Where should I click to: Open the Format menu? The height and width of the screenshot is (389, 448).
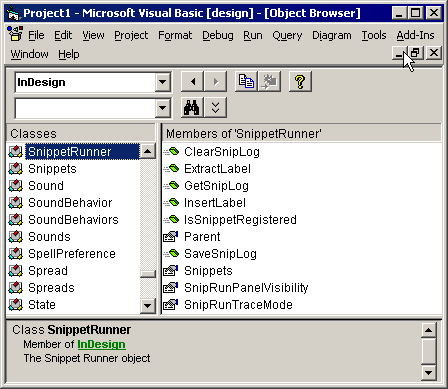(x=175, y=35)
